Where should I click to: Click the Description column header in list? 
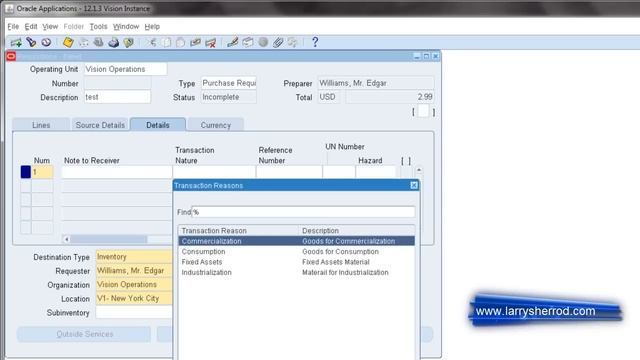point(357,231)
